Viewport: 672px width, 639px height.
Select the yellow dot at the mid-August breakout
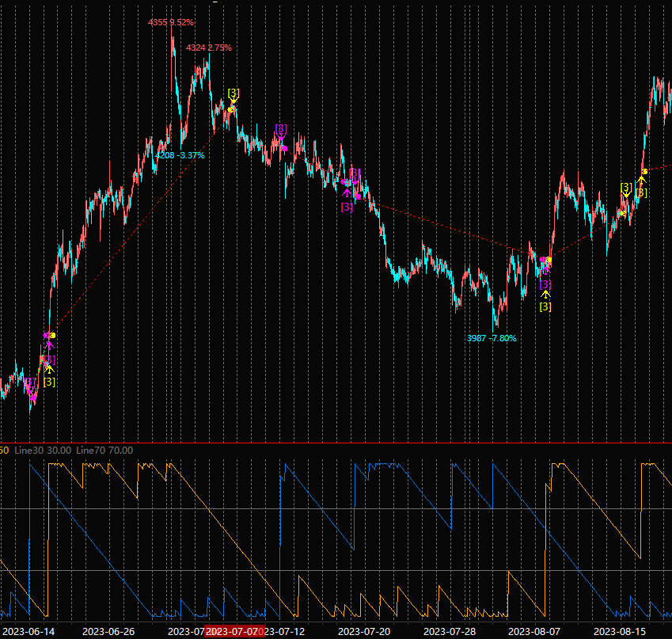pos(645,171)
